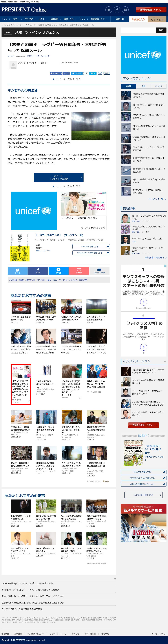Click the 広告記事一覧を見る button
This screenshot has height=644, width=168.
point(144,495)
